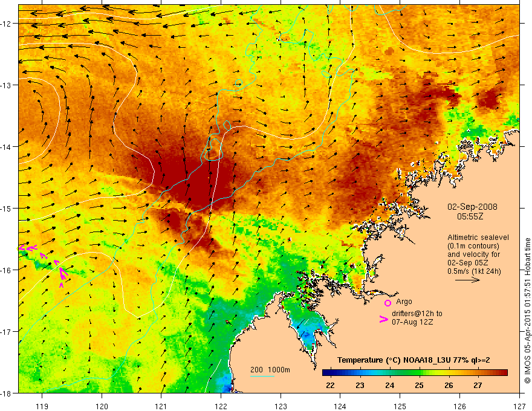Click the 'Argo' legend label
Screen dimensions: 532x411
[404, 302]
